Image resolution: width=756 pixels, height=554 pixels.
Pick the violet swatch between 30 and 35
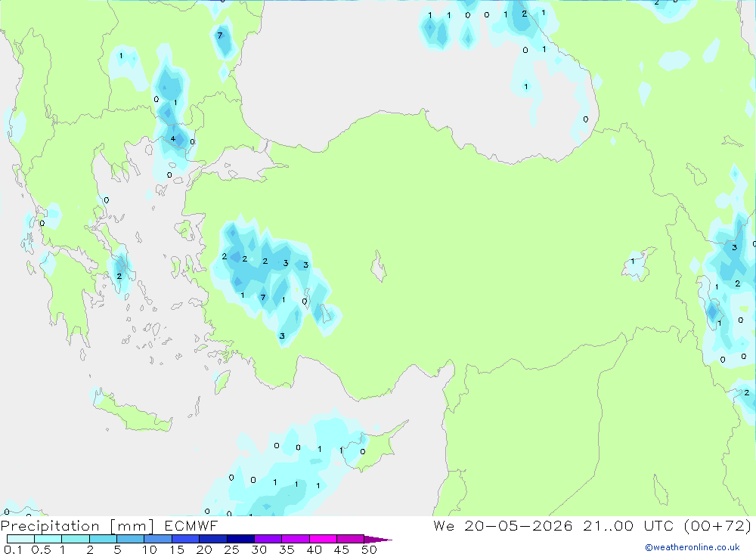pos(268,539)
